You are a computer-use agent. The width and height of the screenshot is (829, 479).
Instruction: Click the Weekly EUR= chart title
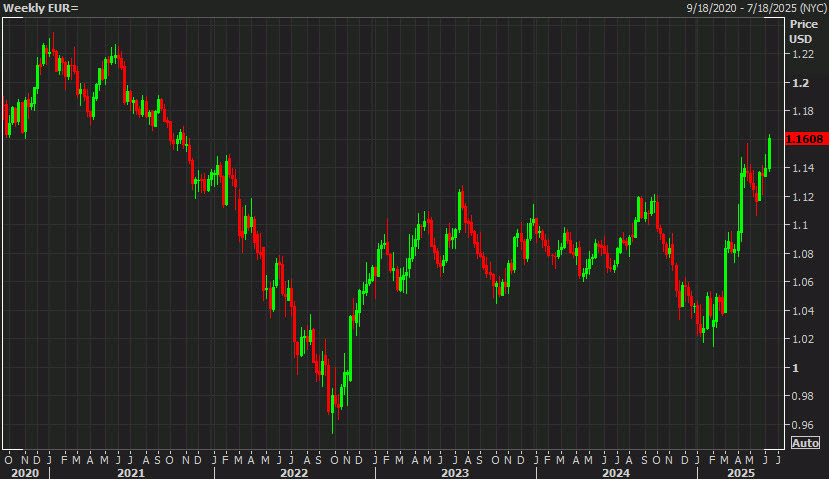point(41,8)
